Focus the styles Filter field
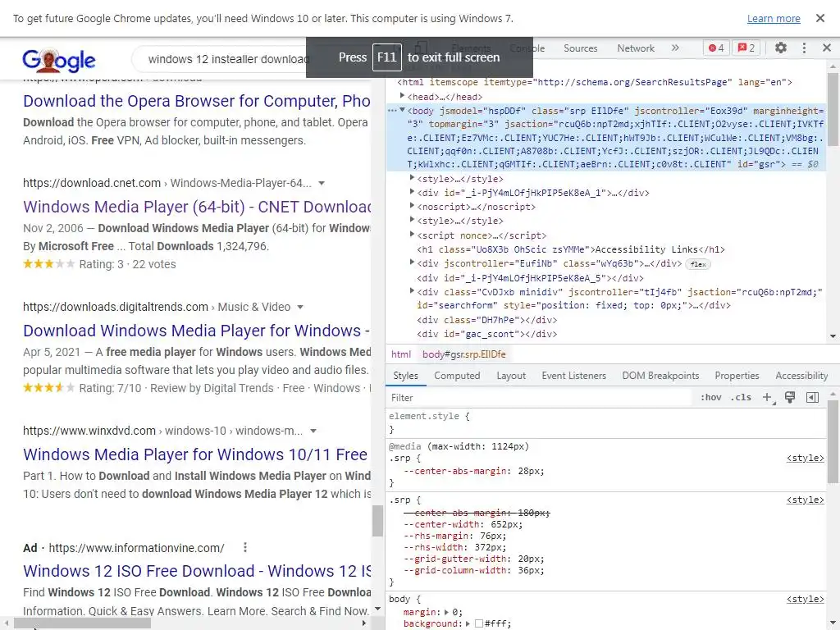840x630 pixels. coord(540,398)
